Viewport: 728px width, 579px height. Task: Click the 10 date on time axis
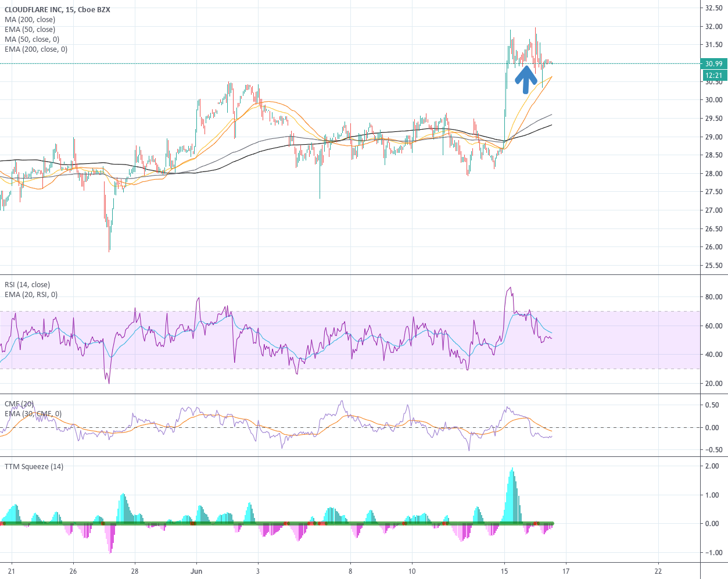point(412,571)
